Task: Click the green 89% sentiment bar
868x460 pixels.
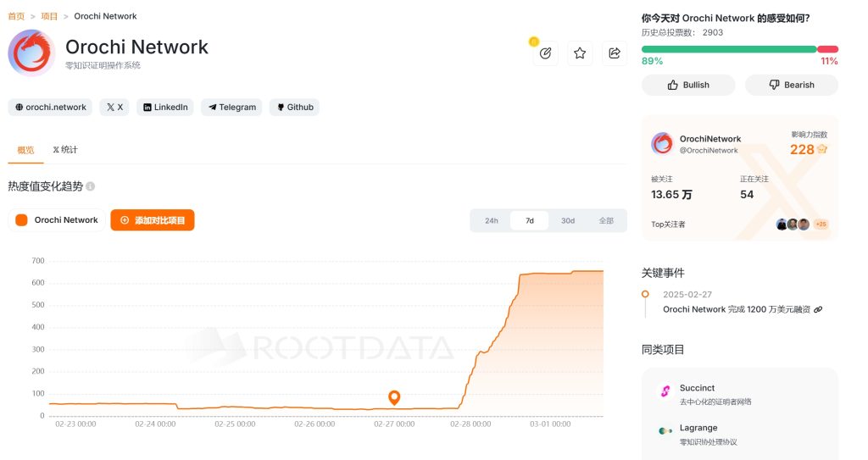Action: pyautogui.click(x=729, y=49)
